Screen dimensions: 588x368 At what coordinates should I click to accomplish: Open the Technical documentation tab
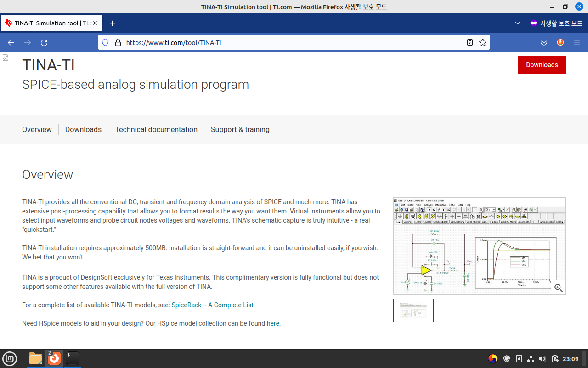[156, 129]
